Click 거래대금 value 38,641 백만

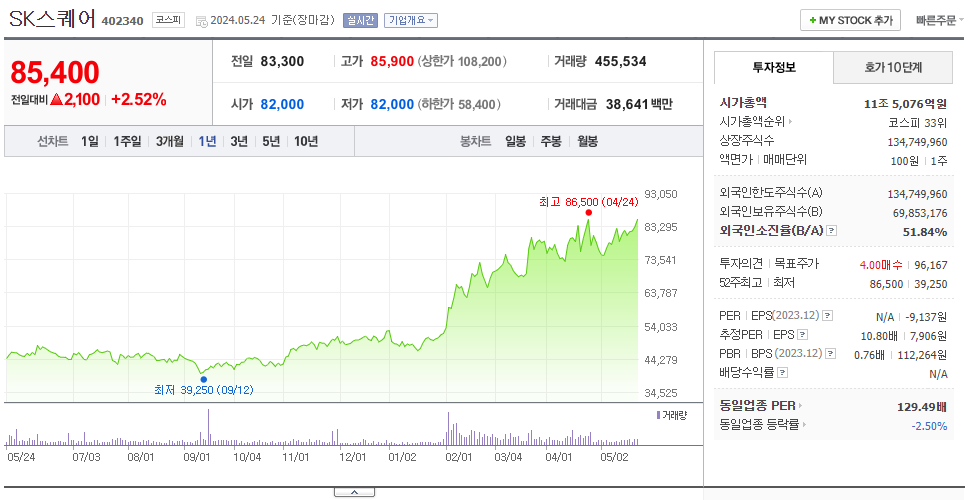tap(639, 104)
